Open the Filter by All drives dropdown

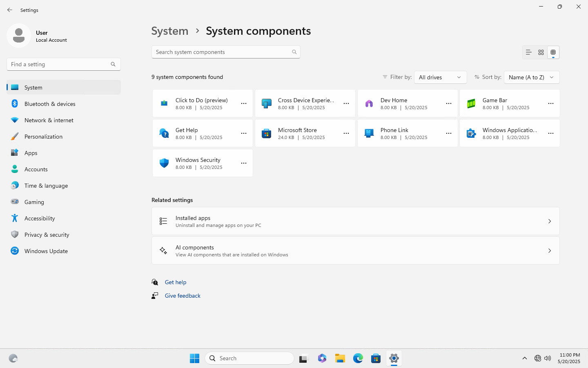(x=440, y=77)
